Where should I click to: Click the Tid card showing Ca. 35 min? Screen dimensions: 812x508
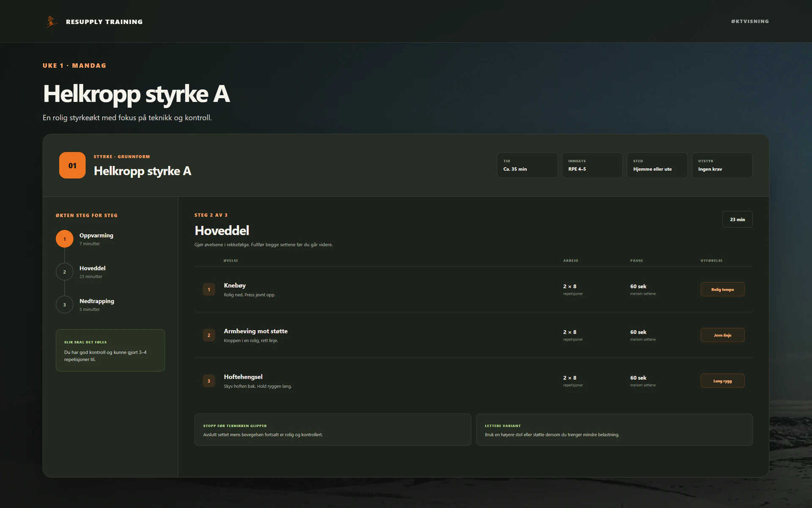pos(527,166)
